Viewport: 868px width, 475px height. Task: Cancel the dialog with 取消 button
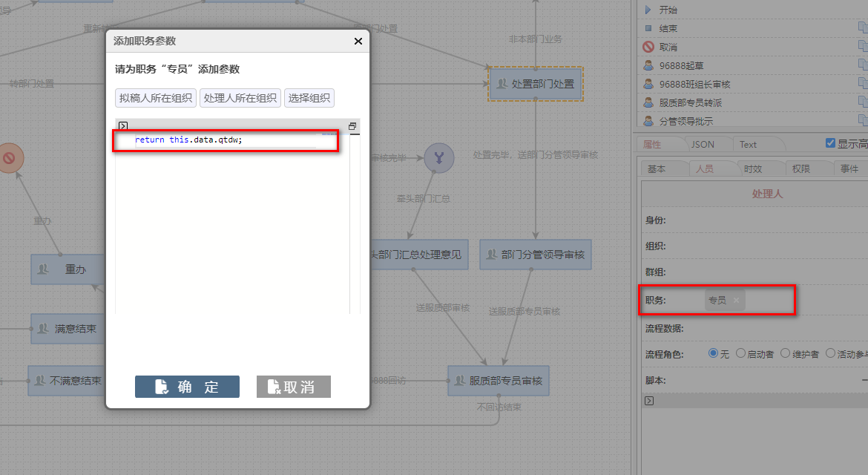(x=293, y=387)
